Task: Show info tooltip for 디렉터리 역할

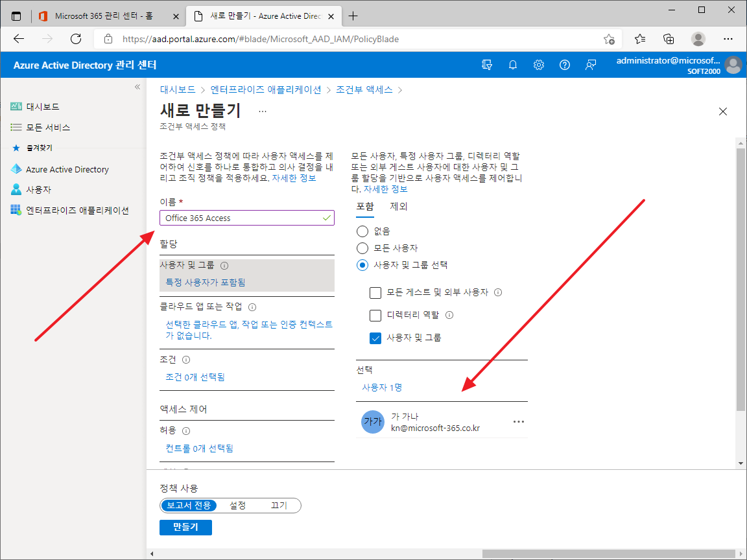Action: coord(449,315)
